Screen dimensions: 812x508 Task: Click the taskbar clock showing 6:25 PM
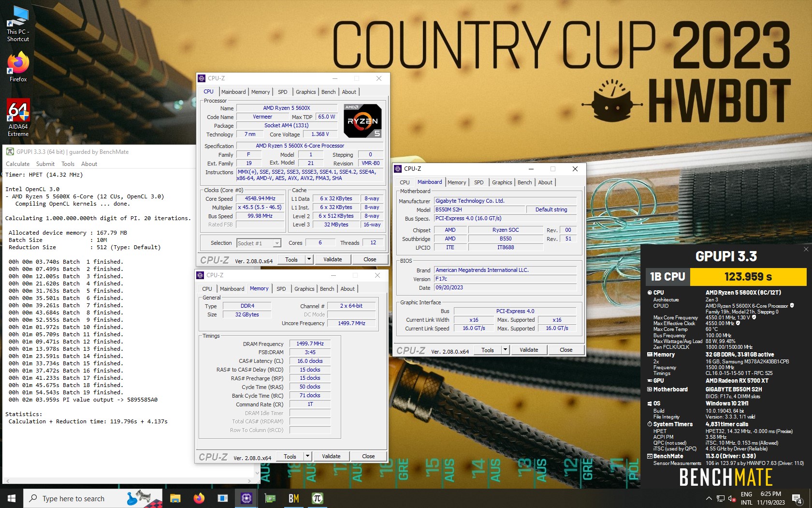tap(771, 498)
